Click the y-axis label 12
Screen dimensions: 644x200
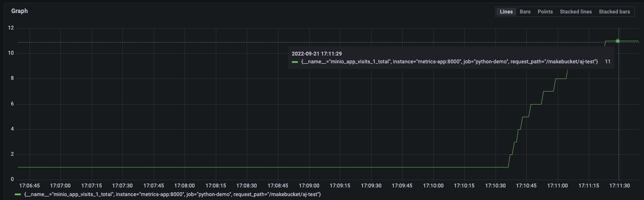[11, 28]
